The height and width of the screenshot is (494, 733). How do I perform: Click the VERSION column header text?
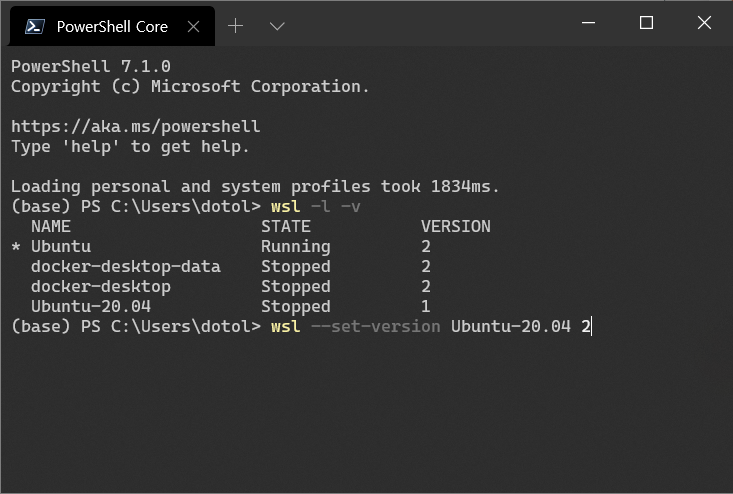click(456, 227)
